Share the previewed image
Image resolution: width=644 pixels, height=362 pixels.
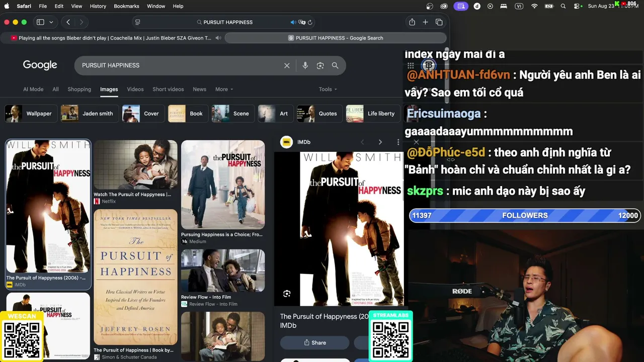pyautogui.click(x=315, y=343)
